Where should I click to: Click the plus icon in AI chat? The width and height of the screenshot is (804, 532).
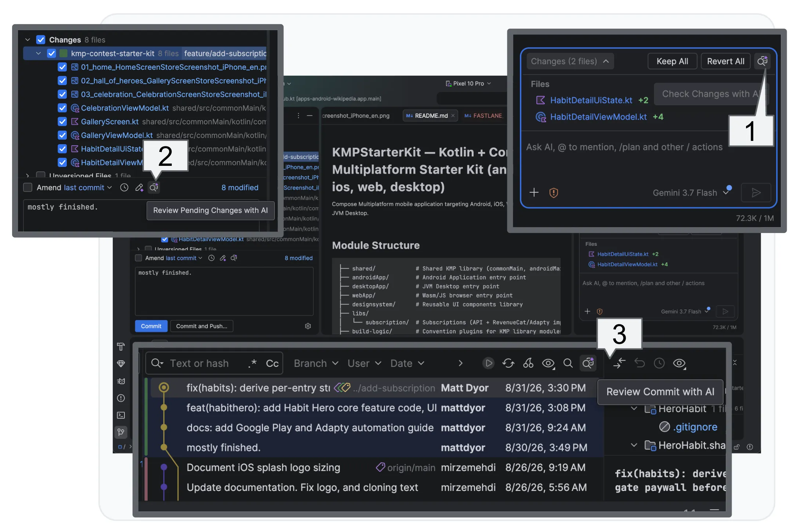(x=534, y=192)
